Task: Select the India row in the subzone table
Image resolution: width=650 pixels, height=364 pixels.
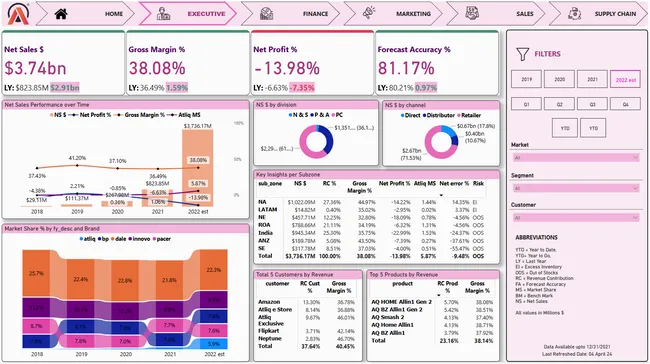Action: [371, 233]
